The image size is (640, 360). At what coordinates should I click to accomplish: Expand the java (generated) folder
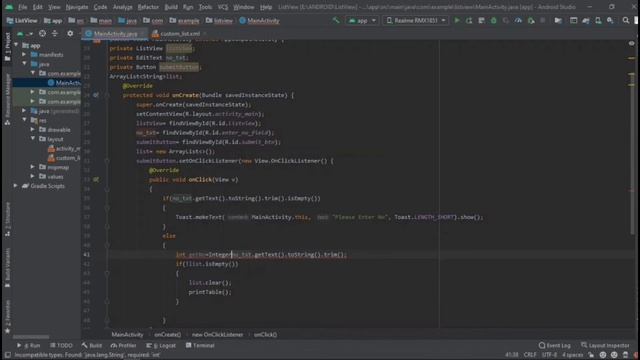(x=24, y=111)
